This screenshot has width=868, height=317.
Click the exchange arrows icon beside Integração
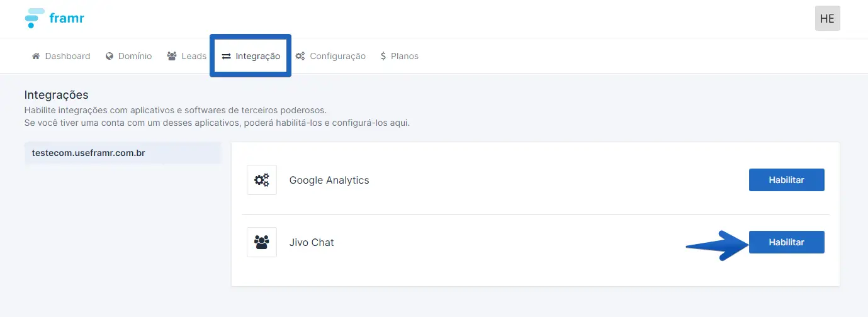coord(226,56)
